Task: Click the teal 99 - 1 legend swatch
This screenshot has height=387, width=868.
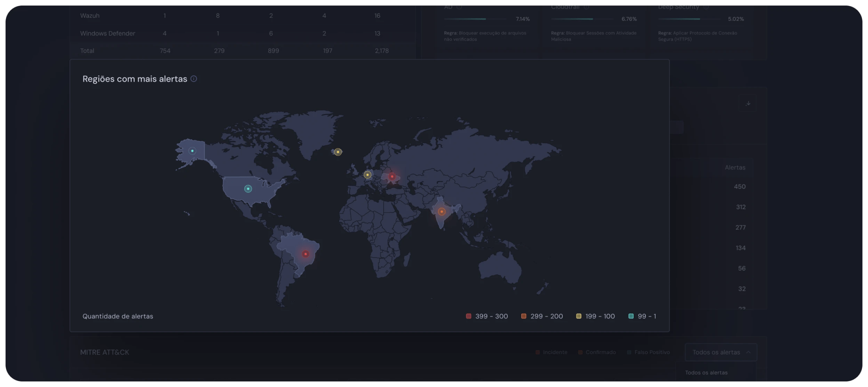Action: pyautogui.click(x=631, y=316)
